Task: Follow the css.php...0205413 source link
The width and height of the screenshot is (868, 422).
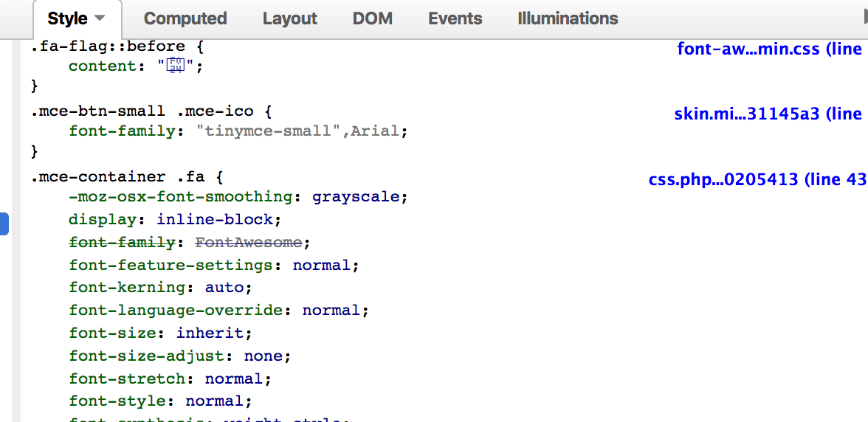Action: click(x=757, y=179)
